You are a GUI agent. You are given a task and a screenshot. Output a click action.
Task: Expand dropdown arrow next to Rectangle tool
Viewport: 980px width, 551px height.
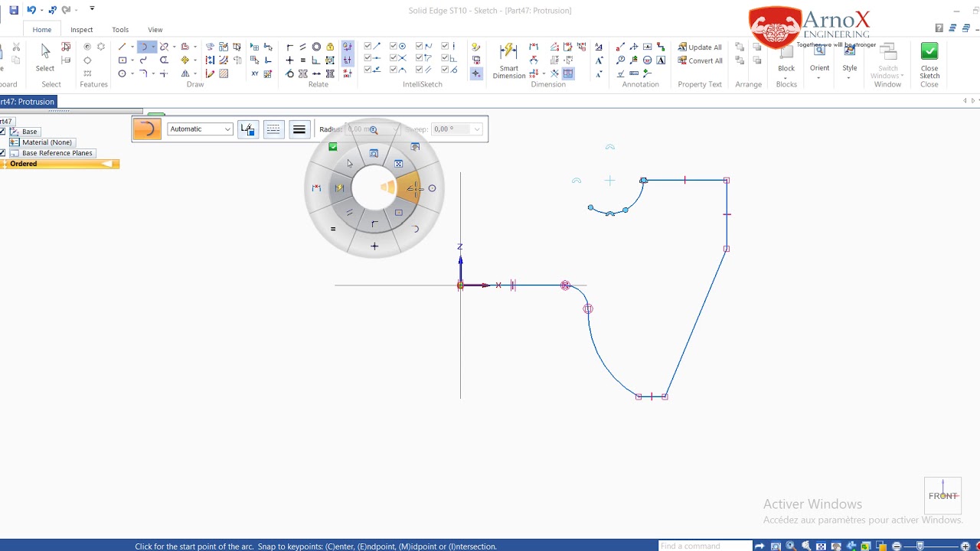click(x=132, y=60)
